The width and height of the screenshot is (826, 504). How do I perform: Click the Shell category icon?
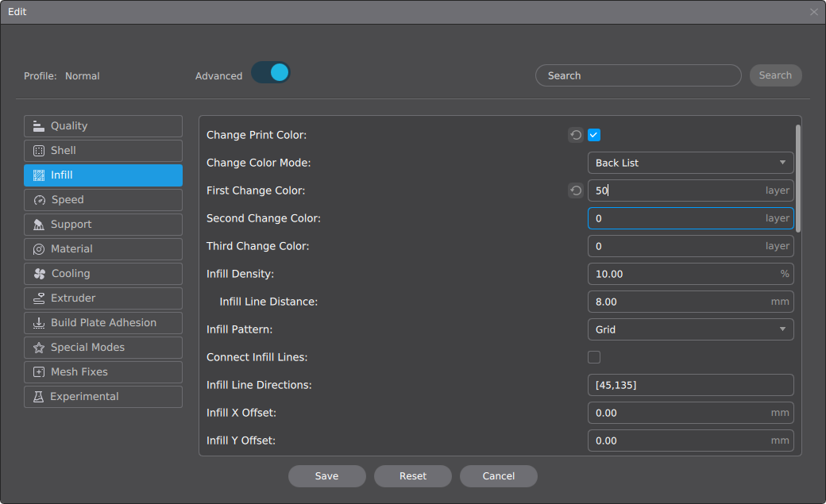coord(38,151)
